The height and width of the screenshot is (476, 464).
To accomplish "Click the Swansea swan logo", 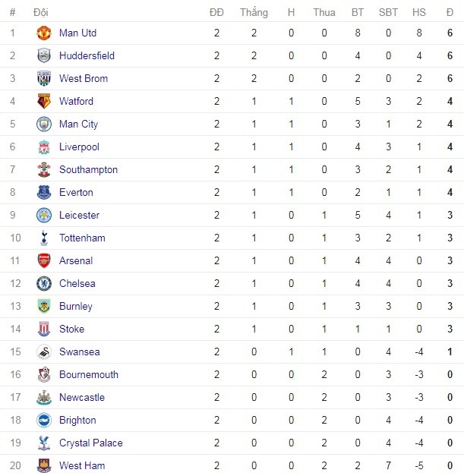I will pos(44,351).
